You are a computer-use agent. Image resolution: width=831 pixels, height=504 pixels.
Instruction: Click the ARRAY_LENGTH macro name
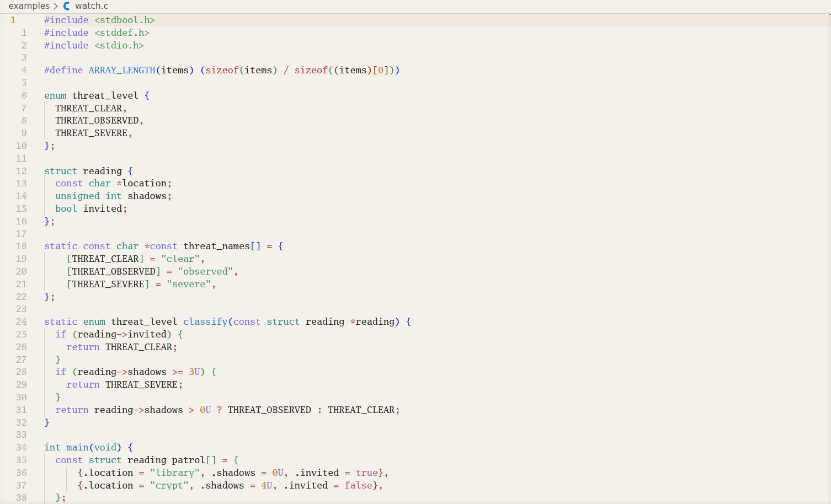click(x=122, y=70)
